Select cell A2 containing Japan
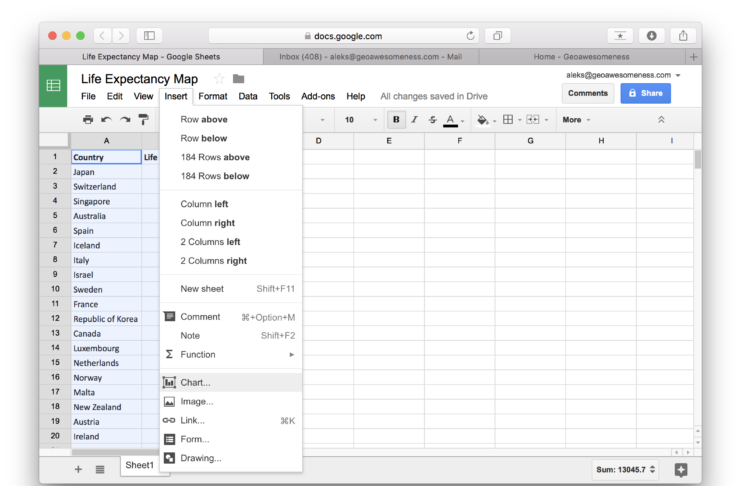741x486 pixels. click(x=106, y=172)
